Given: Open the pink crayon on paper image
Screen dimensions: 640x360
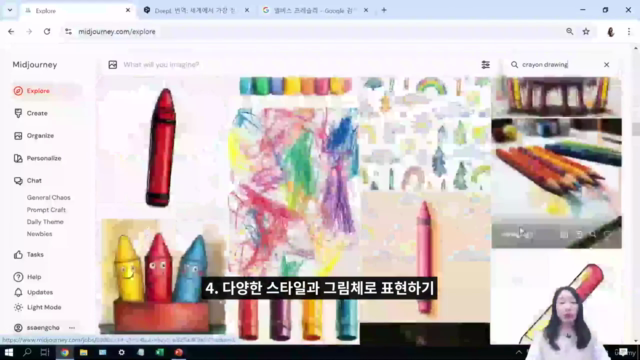Looking at the screenshot, I should click(x=425, y=257).
